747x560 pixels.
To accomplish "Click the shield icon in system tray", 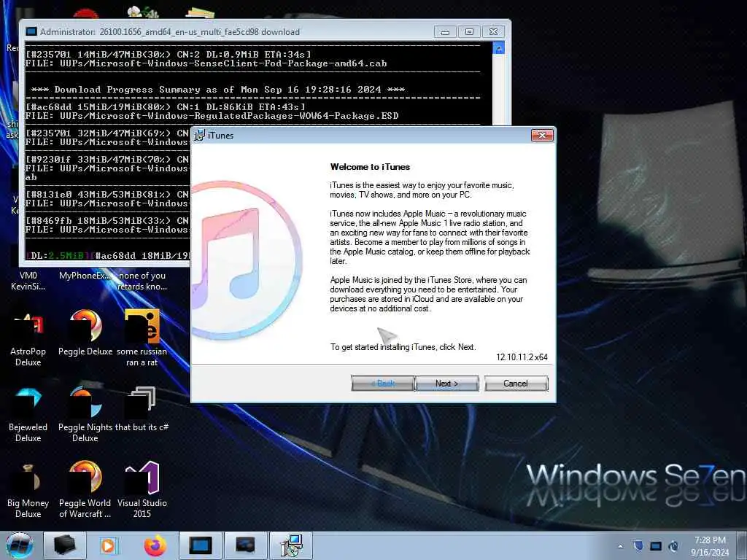I will (638, 546).
